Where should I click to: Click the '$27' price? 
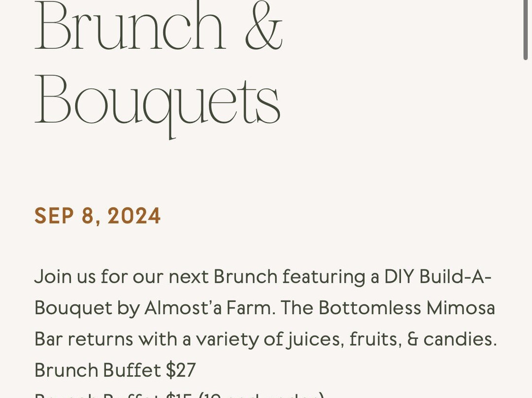point(181,370)
